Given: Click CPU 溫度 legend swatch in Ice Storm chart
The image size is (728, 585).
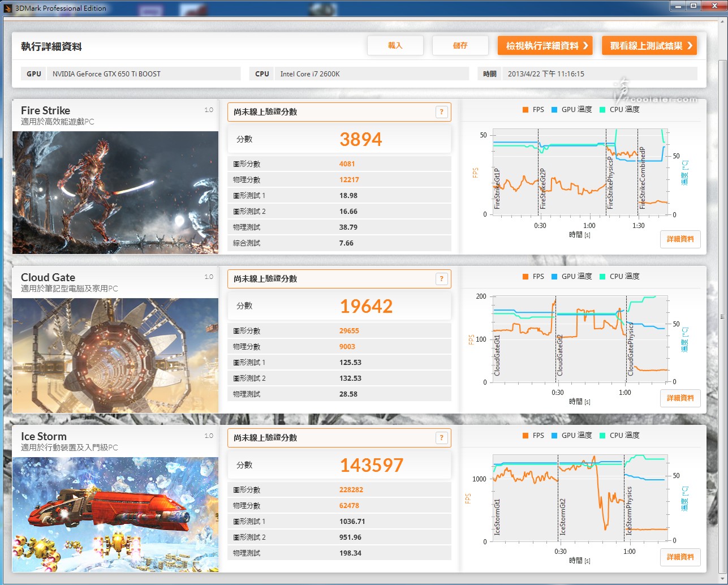Looking at the screenshot, I should point(602,436).
